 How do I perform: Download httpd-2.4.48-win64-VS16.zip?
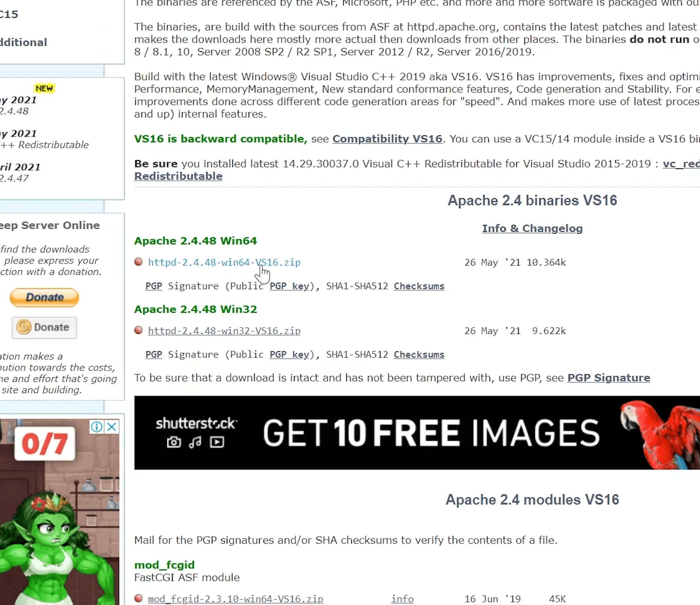[x=225, y=262]
